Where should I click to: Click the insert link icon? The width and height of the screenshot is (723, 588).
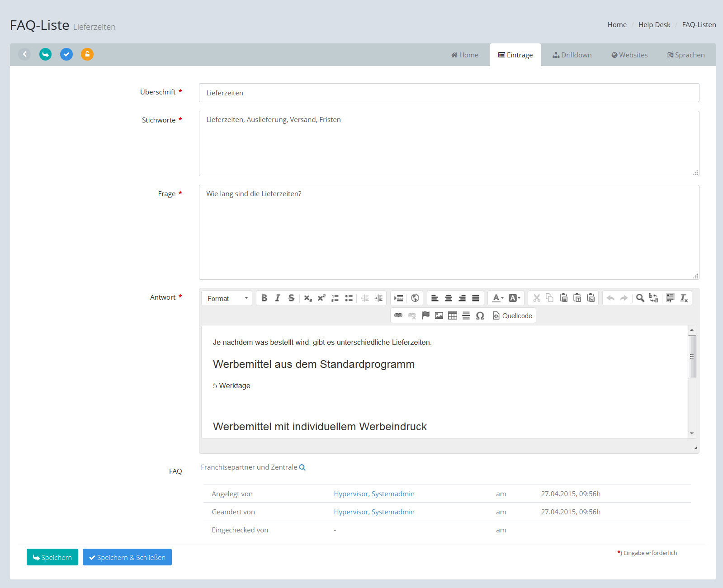398,316
